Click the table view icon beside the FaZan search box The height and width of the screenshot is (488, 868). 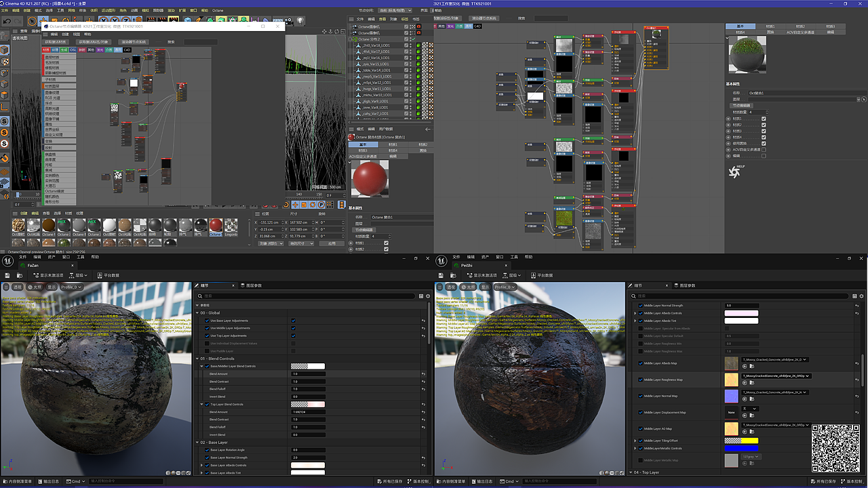pos(420,296)
